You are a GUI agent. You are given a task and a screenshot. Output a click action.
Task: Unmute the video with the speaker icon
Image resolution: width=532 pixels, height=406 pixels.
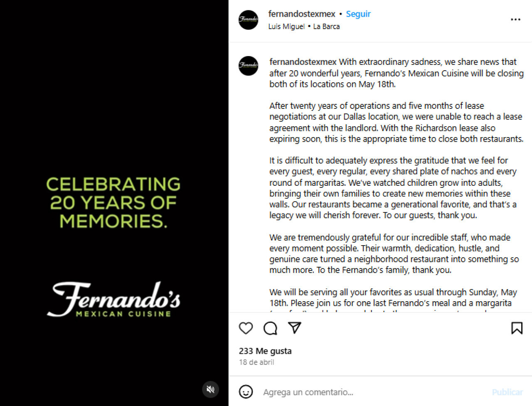211,389
